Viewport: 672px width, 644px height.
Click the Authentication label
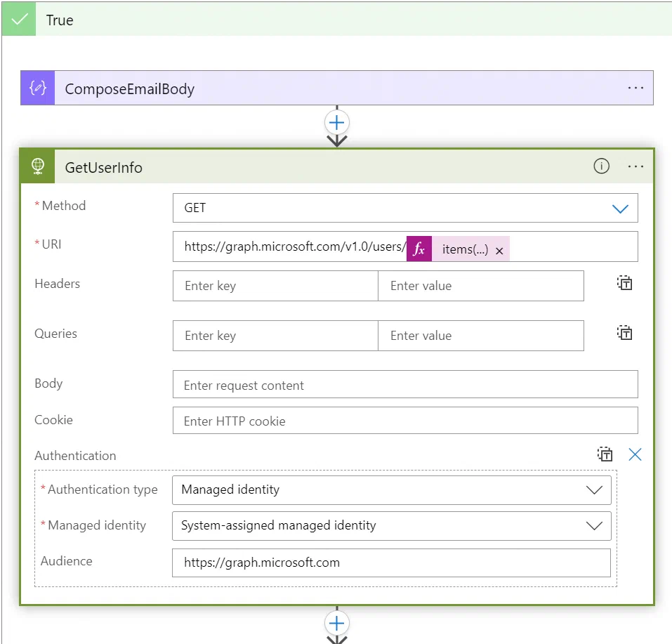click(x=75, y=455)
